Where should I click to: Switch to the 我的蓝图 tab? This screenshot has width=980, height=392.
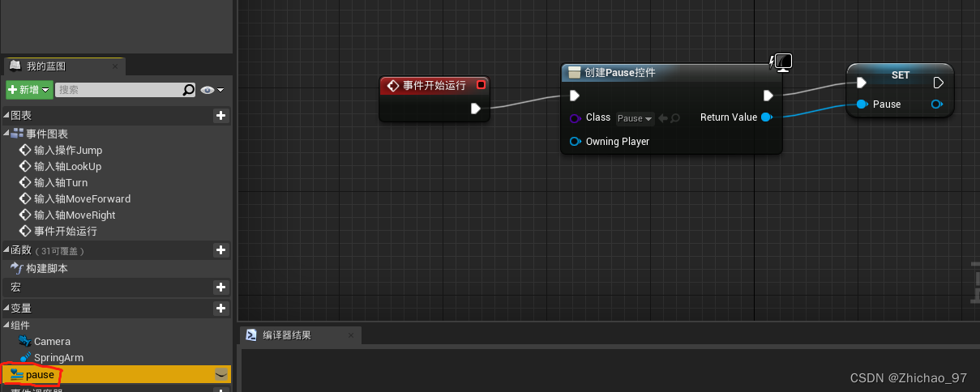(45, 66)
